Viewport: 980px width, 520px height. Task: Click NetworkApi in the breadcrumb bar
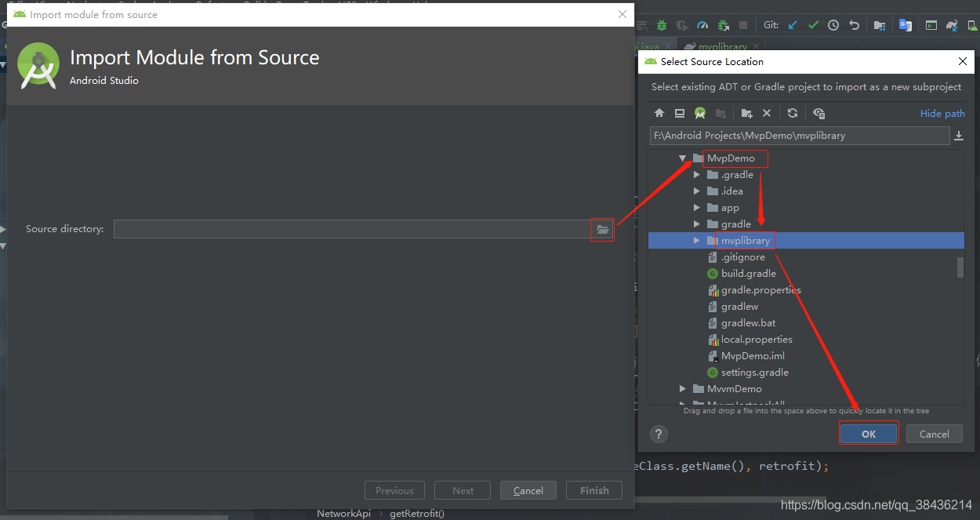pyautogui.click(x=343, y=514)
